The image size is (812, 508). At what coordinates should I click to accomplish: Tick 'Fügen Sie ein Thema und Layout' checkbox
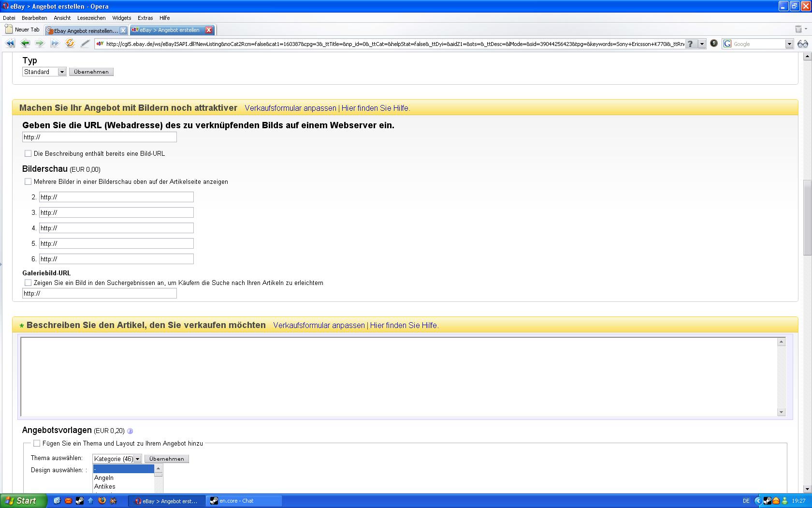click(x=37, y=443)
